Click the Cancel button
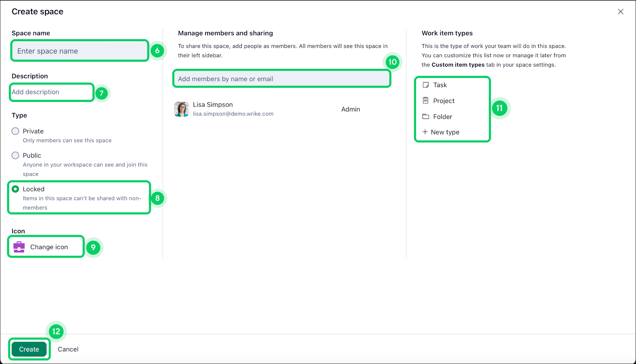This screenshot has width=636, height=364. click(68, 349)
